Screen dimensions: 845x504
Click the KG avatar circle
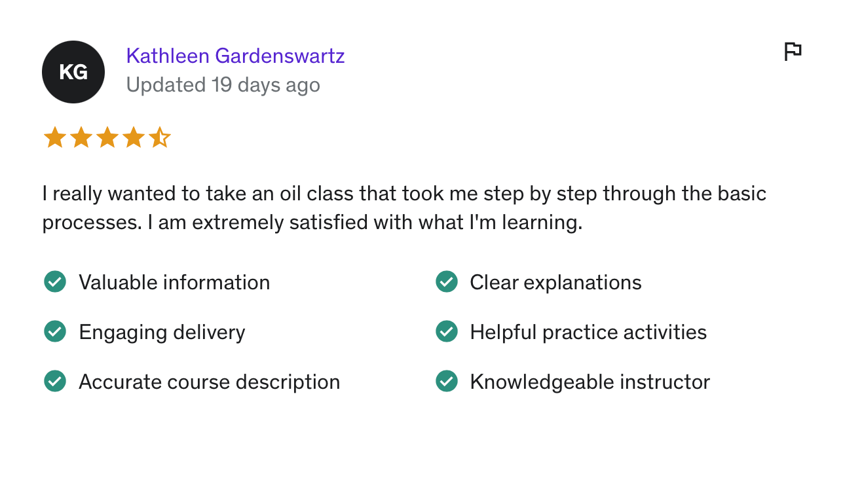pos(73,72)
